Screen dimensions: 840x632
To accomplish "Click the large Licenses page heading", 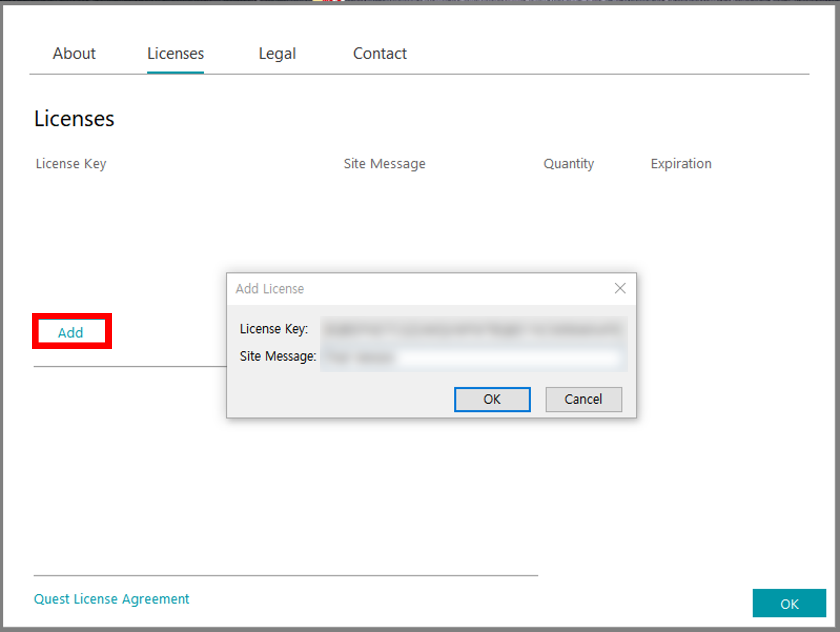I will click(74, 118).
